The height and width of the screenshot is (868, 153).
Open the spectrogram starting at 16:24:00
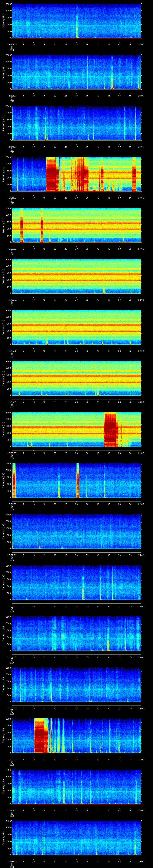tap(76, 123)
